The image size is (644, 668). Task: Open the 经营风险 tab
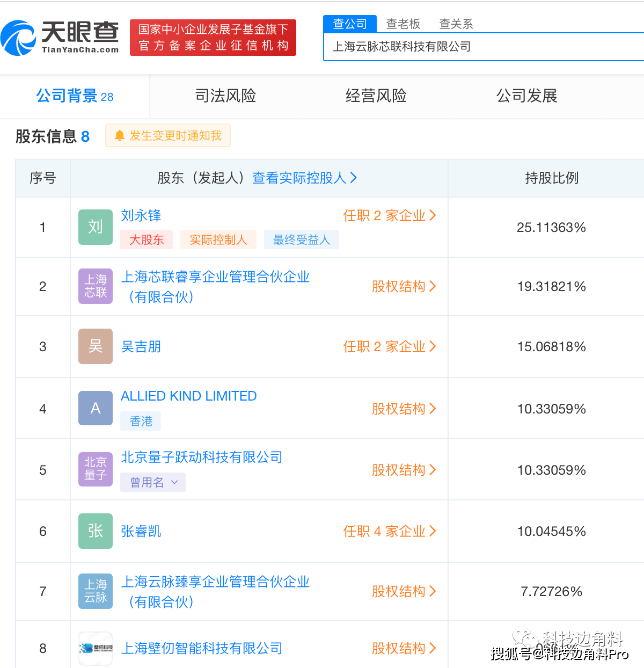(x=376, y=96)
